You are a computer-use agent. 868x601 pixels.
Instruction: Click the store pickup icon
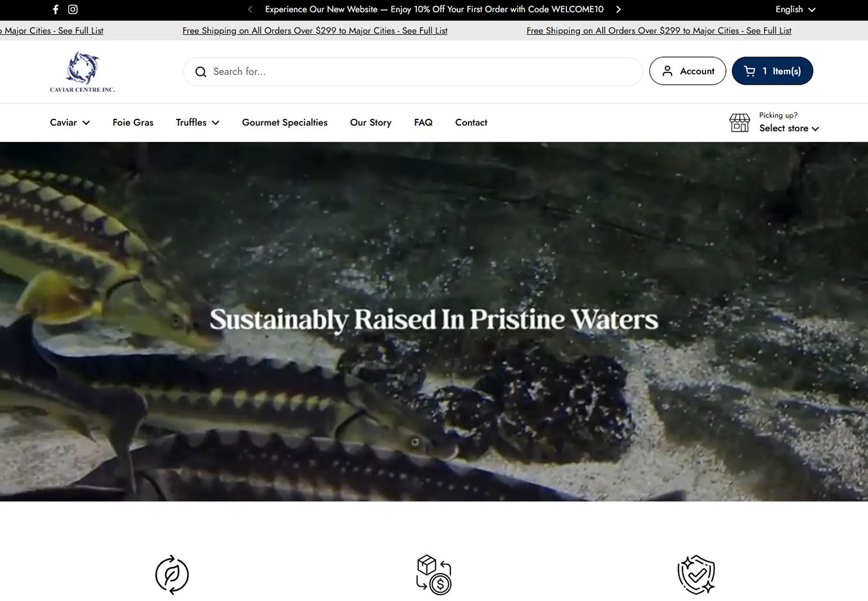pyautogui.click(x=740, y=123)
